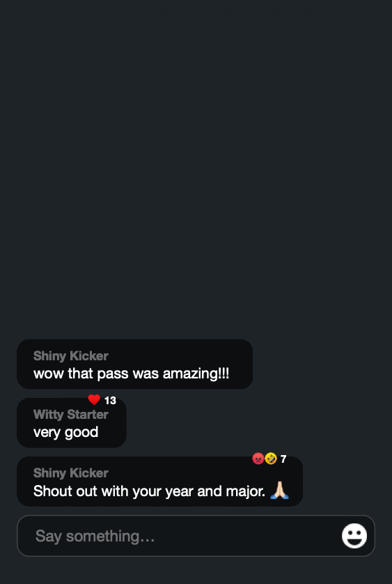Click the reaction count 7
This screenshot has width=392, height=584.
coord(283,459)
